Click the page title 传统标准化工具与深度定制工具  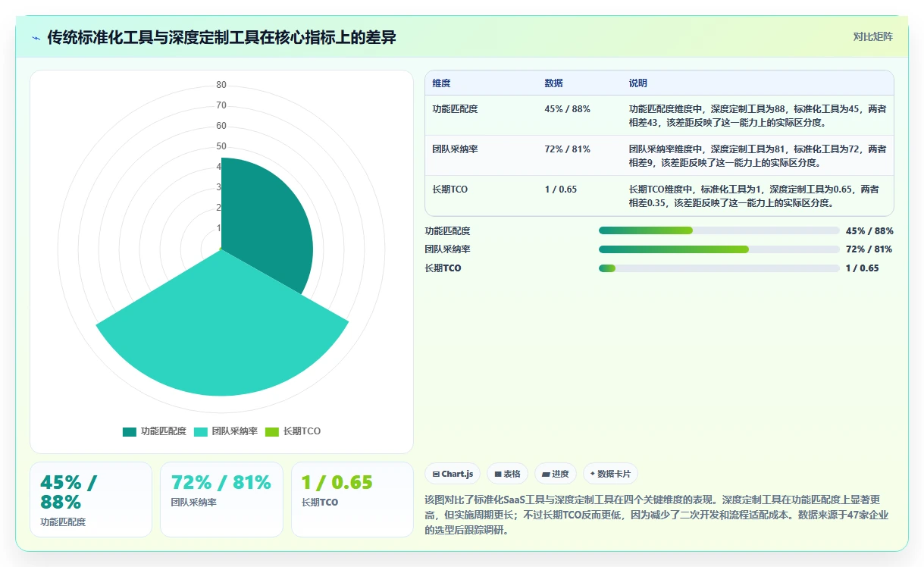tap(221, 38)
